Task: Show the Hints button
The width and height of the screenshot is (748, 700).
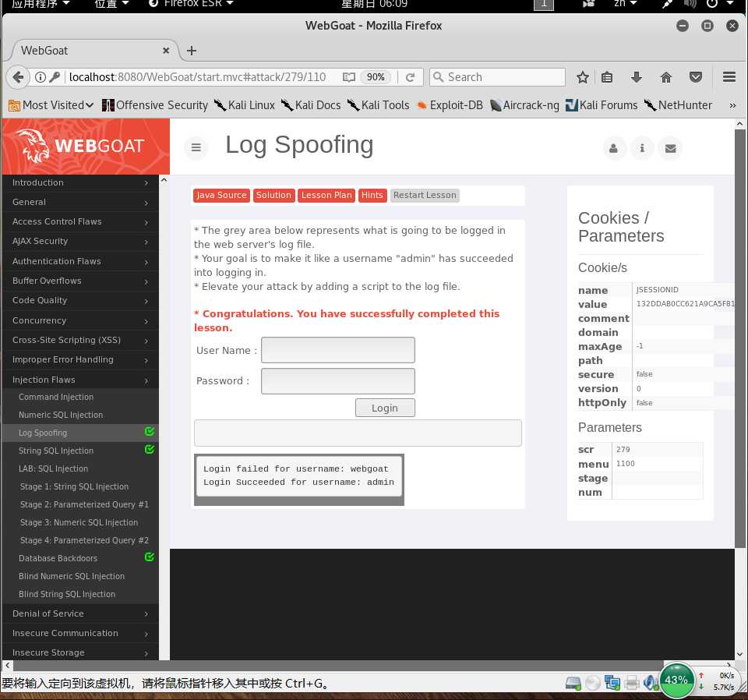Action: point(372,195)
